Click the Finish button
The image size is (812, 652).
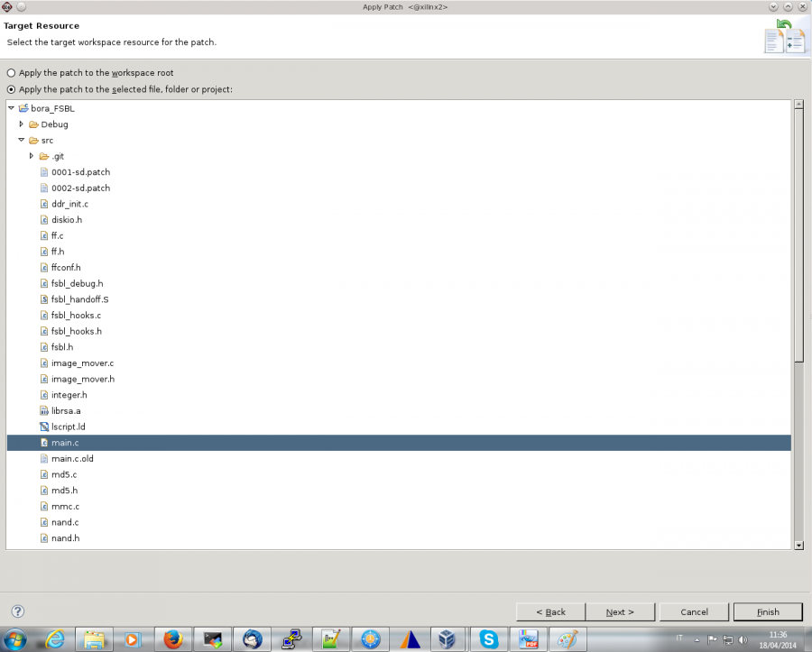point(768,611)
